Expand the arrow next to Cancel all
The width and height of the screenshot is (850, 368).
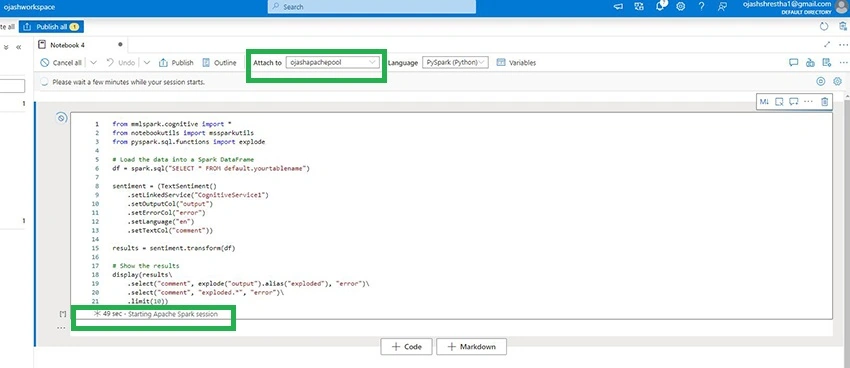(x=93, y=62)
